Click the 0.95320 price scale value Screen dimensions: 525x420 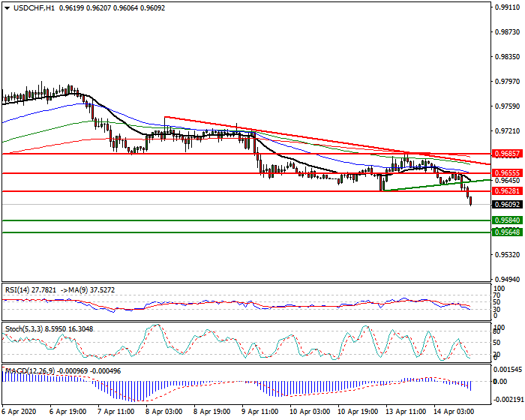(x=507, y=255)
